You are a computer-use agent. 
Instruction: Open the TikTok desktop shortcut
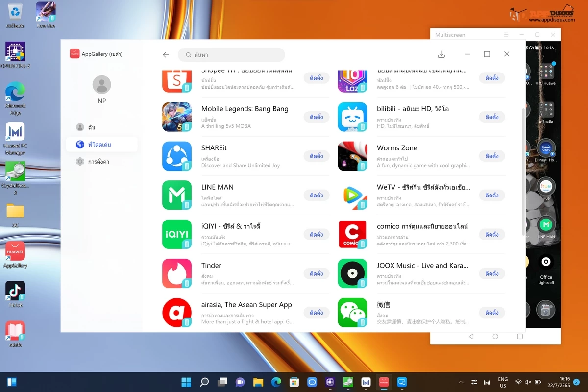pos(15,294)
